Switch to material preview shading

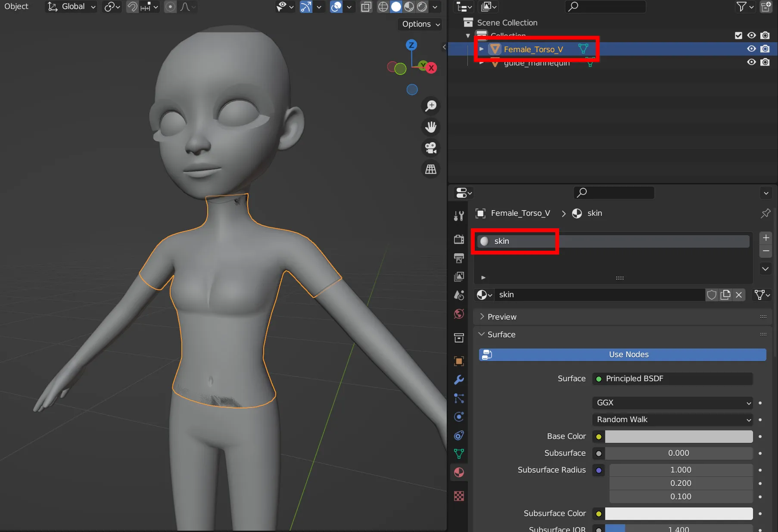point(409,6)
